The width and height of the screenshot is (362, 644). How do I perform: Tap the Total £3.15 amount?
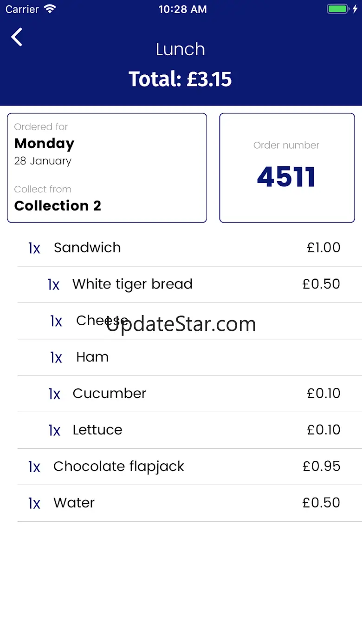click(180, 79)
